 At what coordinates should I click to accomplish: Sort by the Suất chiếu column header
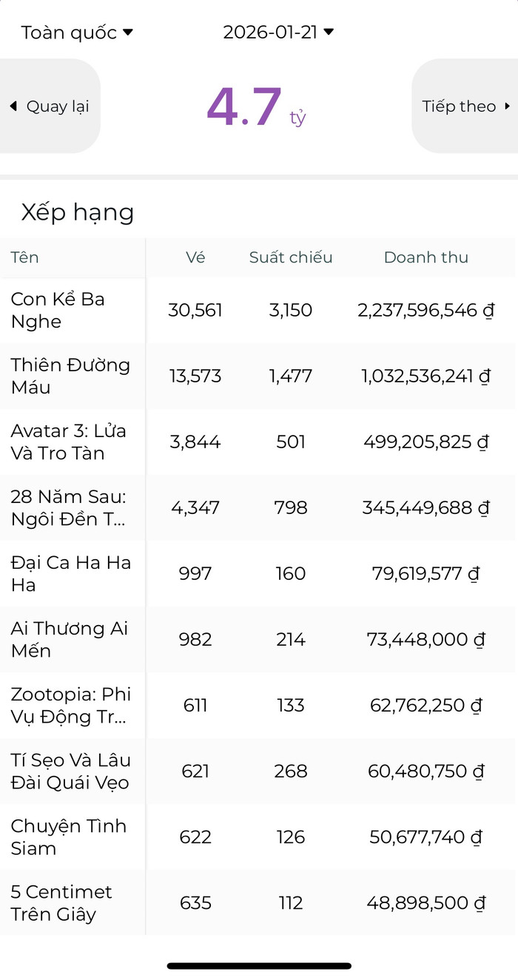pyautogui.click(x=291, y=257)
